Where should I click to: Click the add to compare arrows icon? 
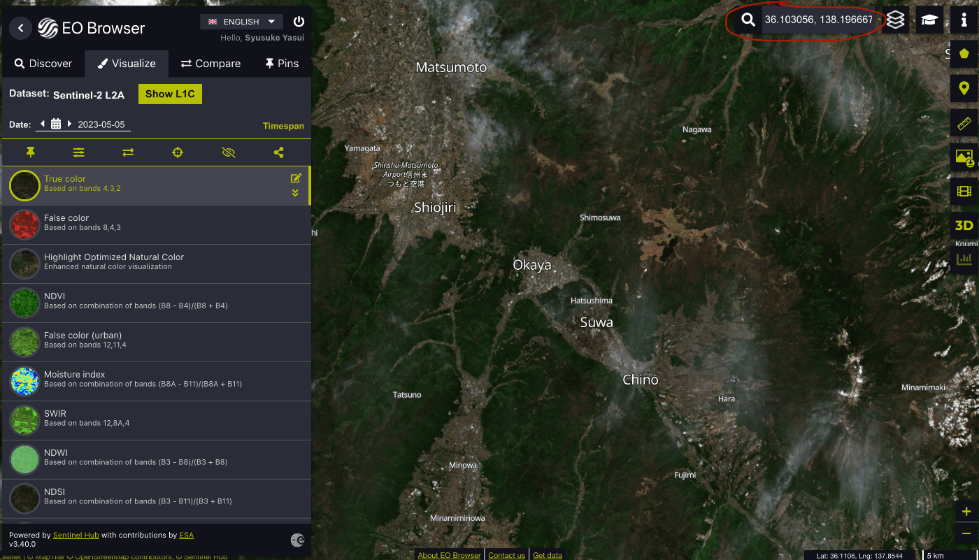(x=128, y=152)
